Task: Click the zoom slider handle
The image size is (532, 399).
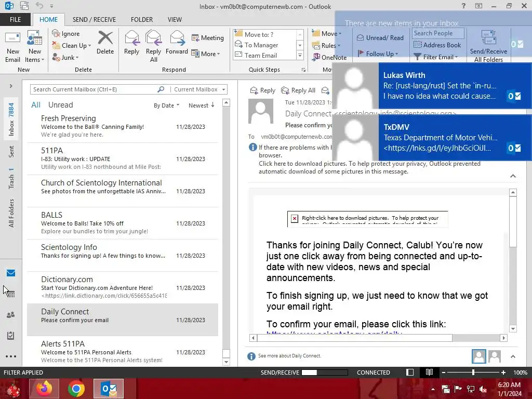Action: pos(473,372)
